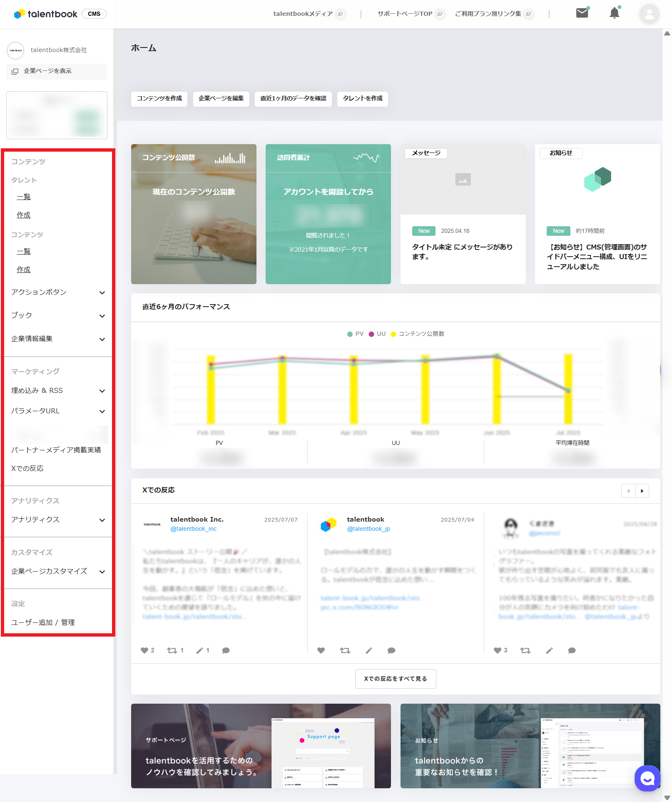Click the talentbook logo in header
672x802 pixels.
(x=45, y=14)
